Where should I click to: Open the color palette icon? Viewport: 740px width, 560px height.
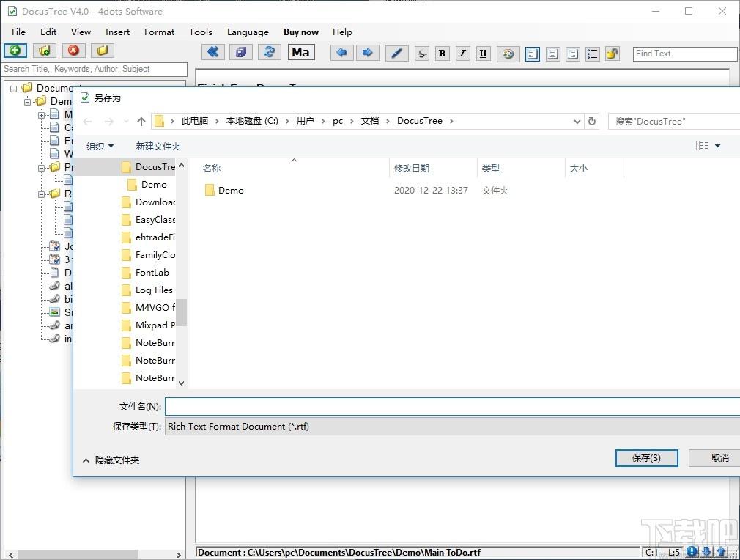(x=508, y=54)
